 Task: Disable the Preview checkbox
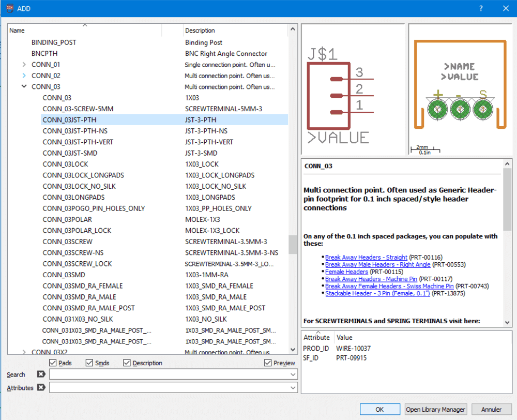tap(268, 363)
